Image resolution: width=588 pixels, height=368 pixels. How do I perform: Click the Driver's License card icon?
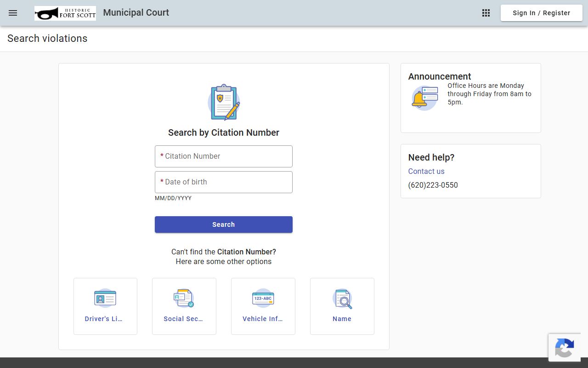pyautogui.click(x=105, y=299)
